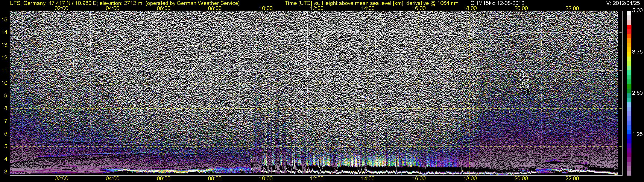Click the height axis label '7.'

click(6, 121)
